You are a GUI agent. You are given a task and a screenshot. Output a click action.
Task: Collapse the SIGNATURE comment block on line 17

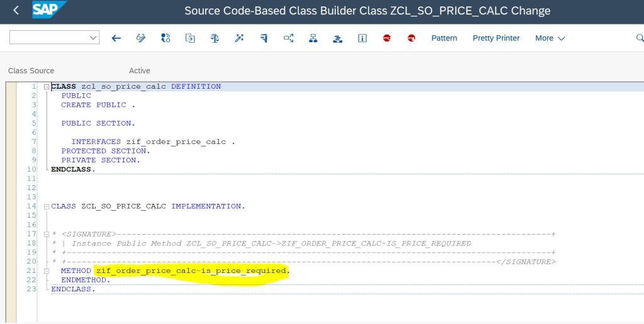coord(47,235)
